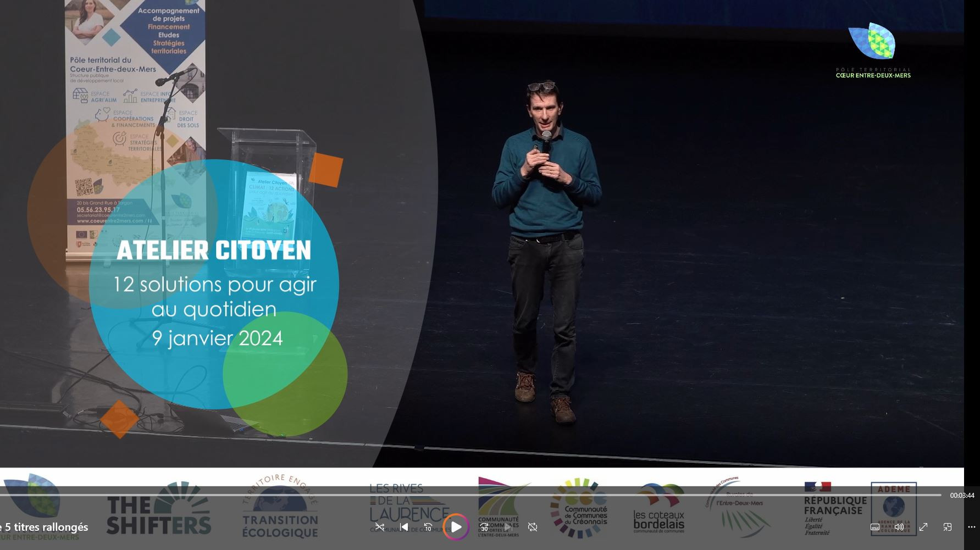Open mini player view

pyautogui.click(x=946, y=527)
